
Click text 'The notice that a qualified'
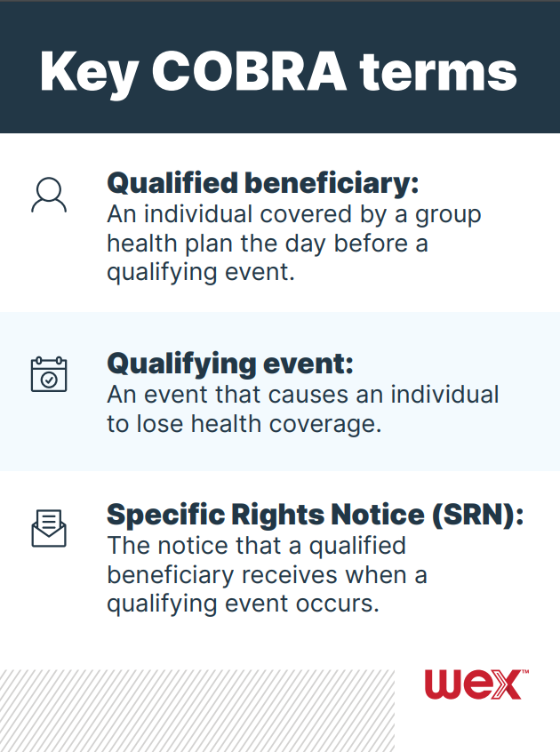pos(257,546)
